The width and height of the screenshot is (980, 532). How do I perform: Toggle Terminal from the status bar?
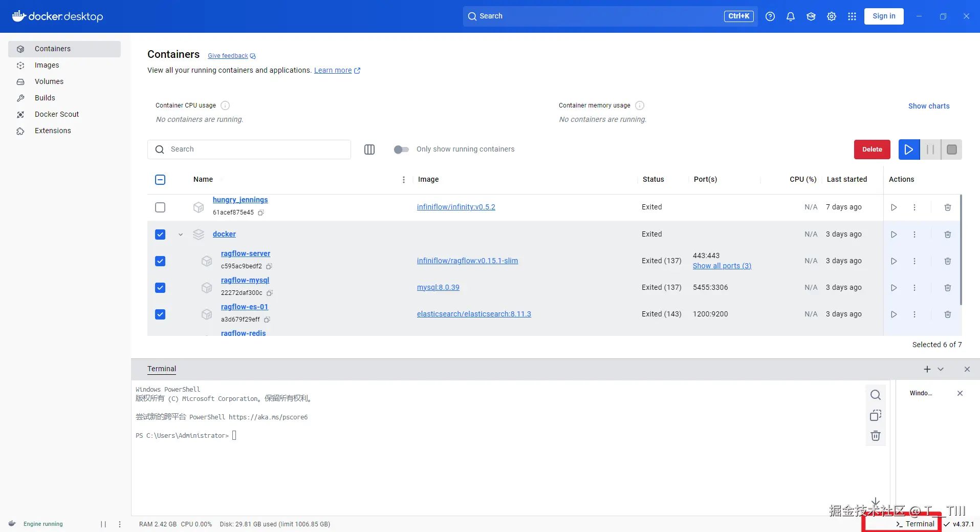915,524
